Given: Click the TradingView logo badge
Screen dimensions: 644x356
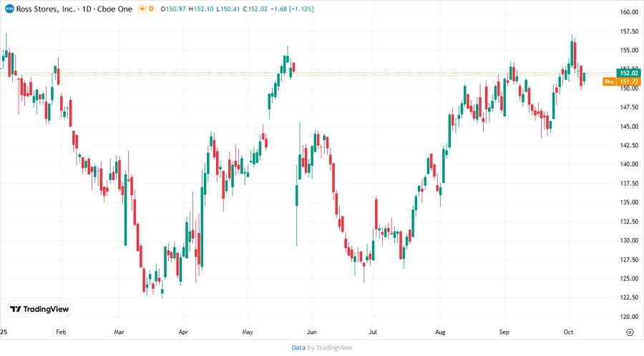Looking at the screenshot, I should pyautogui.click(x=40, y=309).
